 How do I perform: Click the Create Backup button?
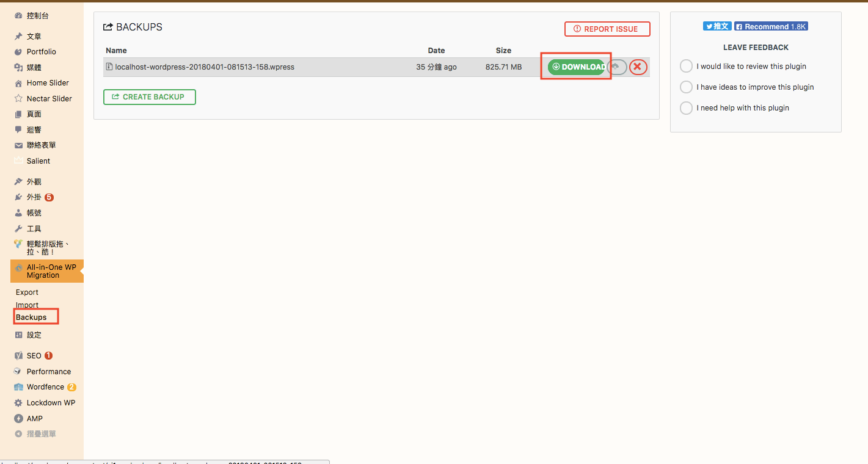(150, 97)
